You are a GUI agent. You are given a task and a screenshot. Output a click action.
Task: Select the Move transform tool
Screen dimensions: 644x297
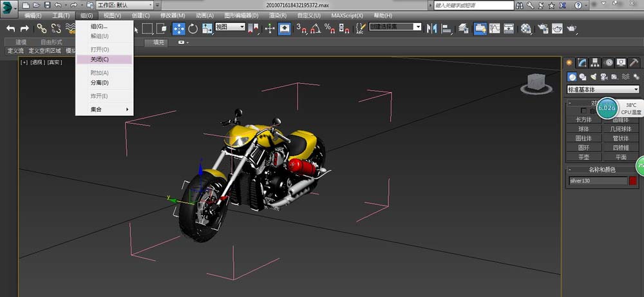(178, 28)
